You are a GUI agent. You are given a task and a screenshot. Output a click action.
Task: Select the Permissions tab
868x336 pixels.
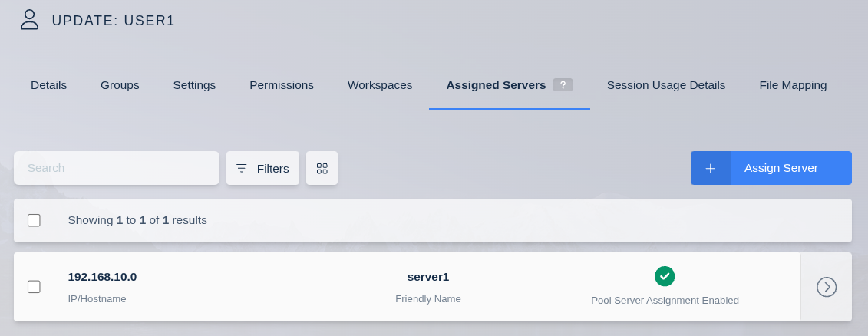coord(282,85)
